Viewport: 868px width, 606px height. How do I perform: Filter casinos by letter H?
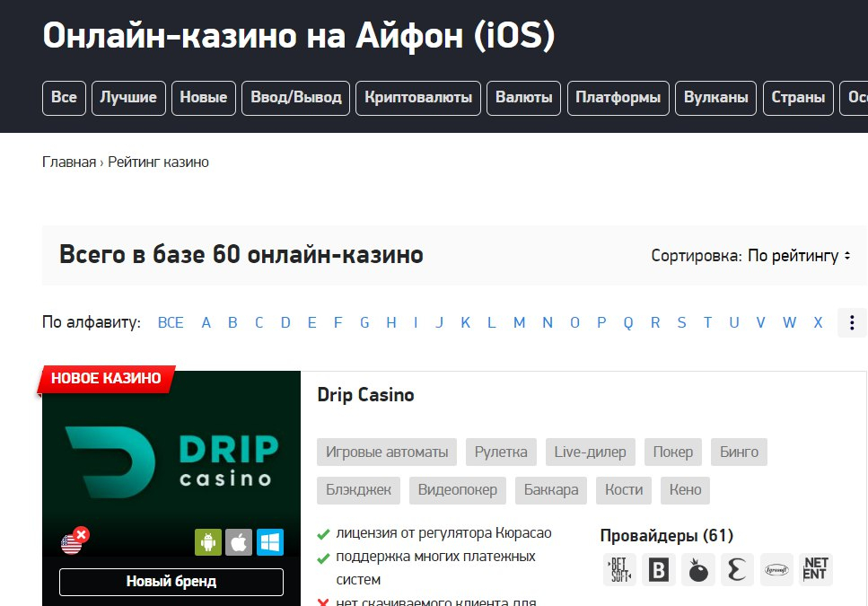pyautogui.click(x=390, y=322)
